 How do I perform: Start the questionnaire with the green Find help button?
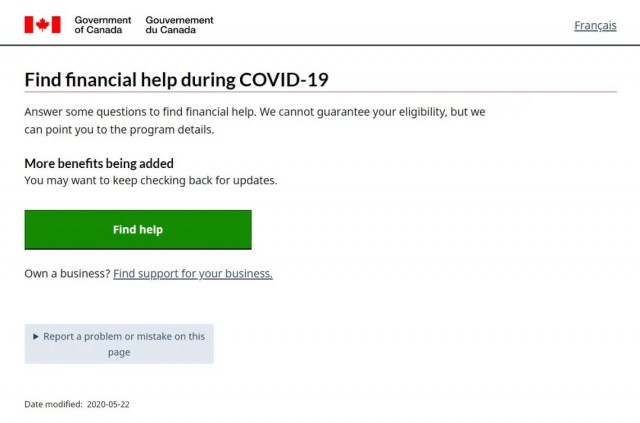click(138, 230)
